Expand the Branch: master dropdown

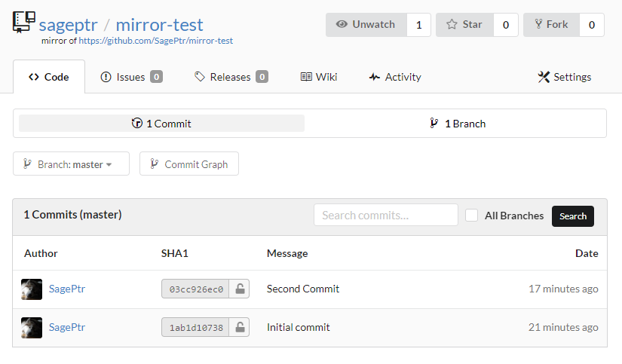71,164
